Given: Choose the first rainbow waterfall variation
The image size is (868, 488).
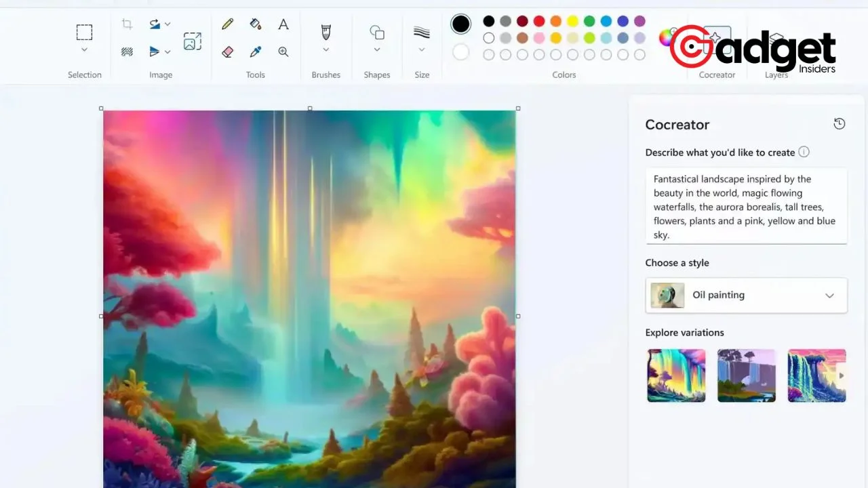Looking at the screenshot, I should click(x=676, y=375).
